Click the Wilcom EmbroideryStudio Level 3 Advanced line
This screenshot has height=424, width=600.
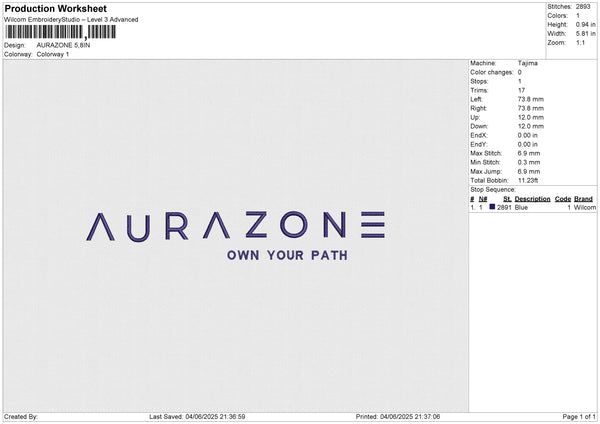(x=71, y=20)
